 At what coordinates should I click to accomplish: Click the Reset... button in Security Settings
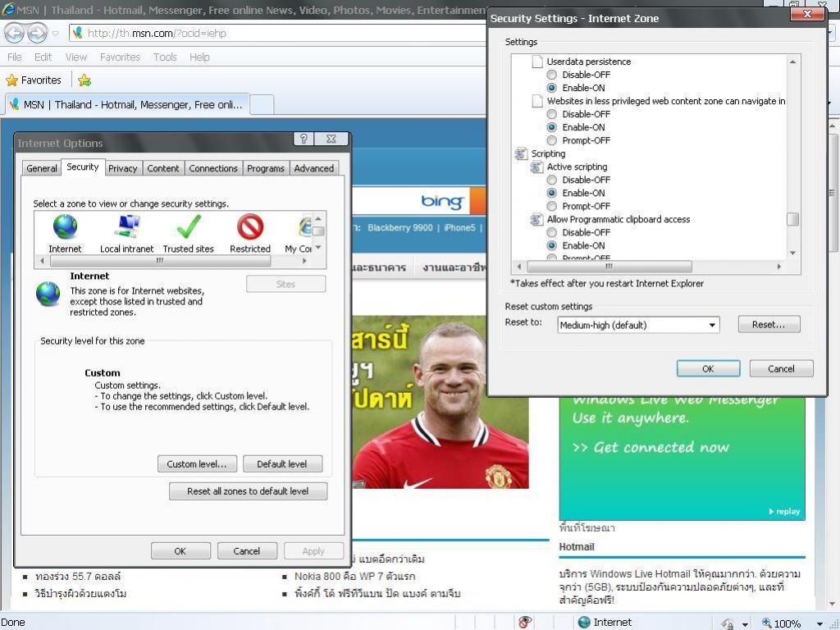769,325
